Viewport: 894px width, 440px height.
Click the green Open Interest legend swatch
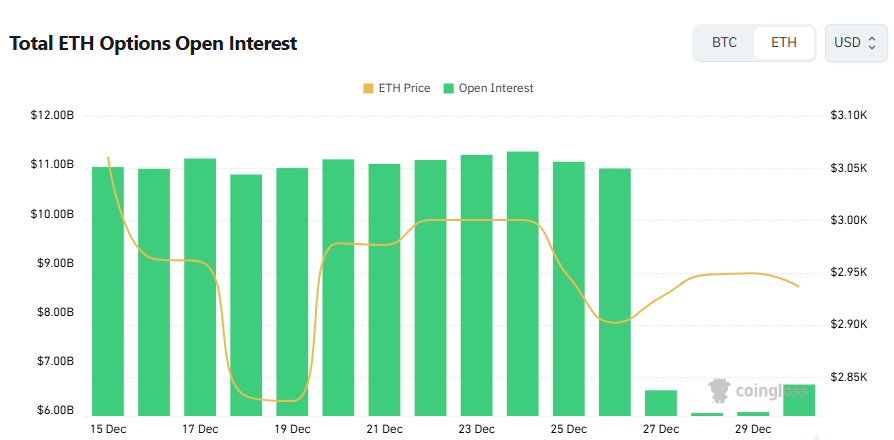tap(450, 88)
